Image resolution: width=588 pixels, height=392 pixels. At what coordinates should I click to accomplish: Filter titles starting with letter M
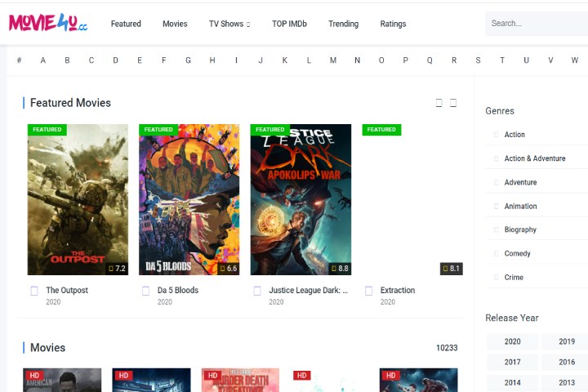pos(333,60)
